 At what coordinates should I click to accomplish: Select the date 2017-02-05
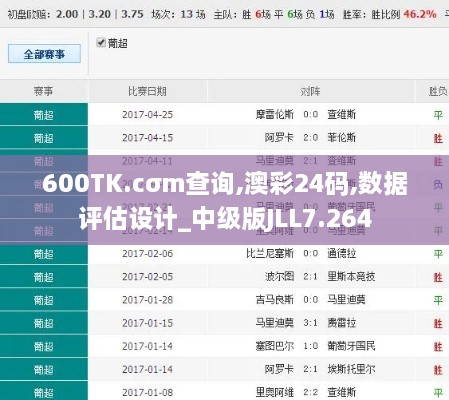click(147, 277)
